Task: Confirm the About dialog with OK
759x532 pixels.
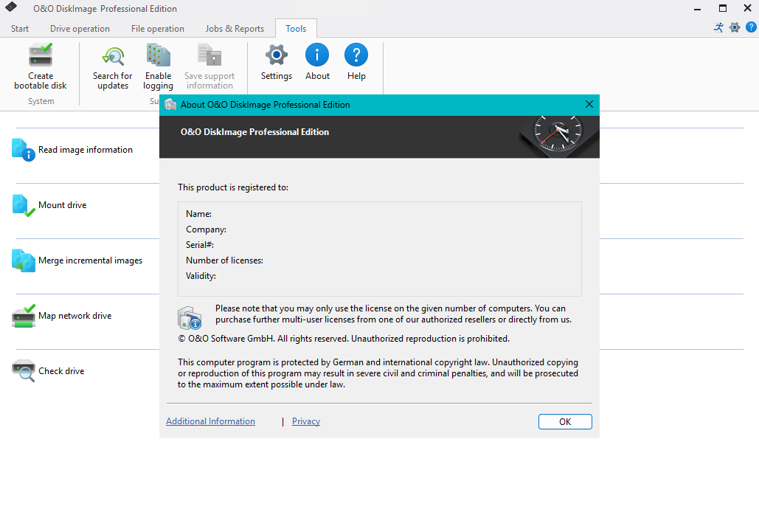Action: (x=565, y=421)
